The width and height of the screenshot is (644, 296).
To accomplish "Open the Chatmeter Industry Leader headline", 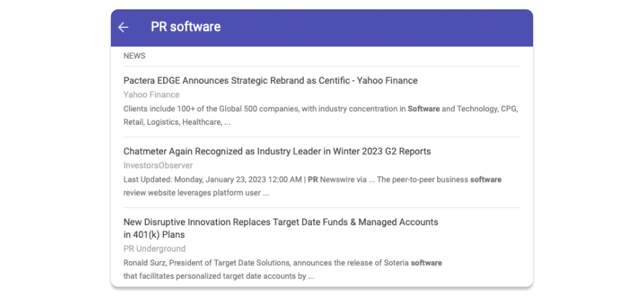I will pos(277,151).
